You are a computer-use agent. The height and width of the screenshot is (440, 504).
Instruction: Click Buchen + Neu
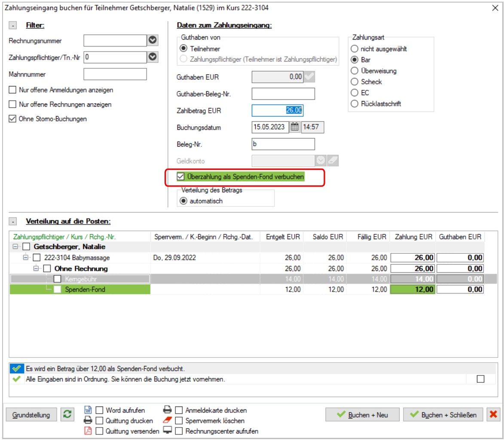coord(362,415)
